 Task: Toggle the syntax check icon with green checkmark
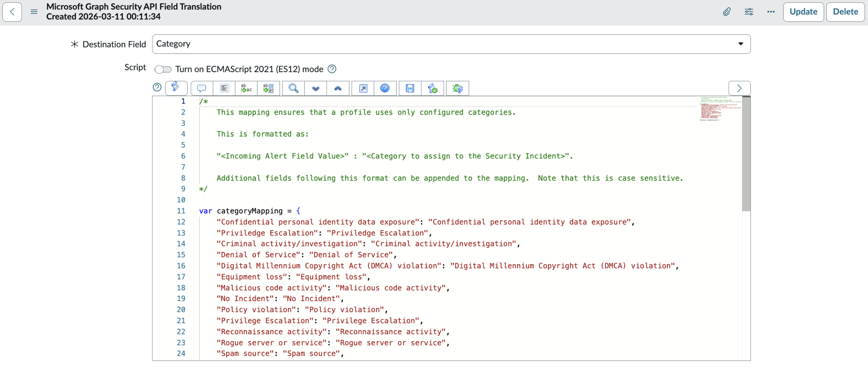point(432,88)
